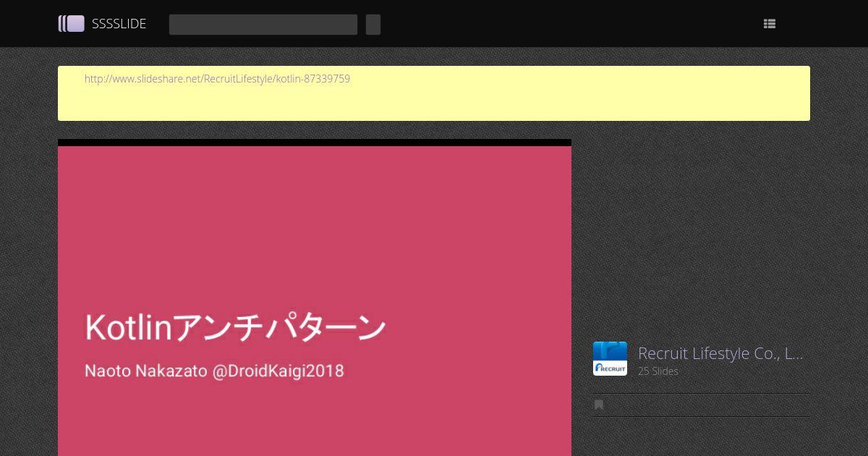Open the Recruit Lifestyle Co., L... author link
Screen dimensions: 868x456
[x=720, y=353]
